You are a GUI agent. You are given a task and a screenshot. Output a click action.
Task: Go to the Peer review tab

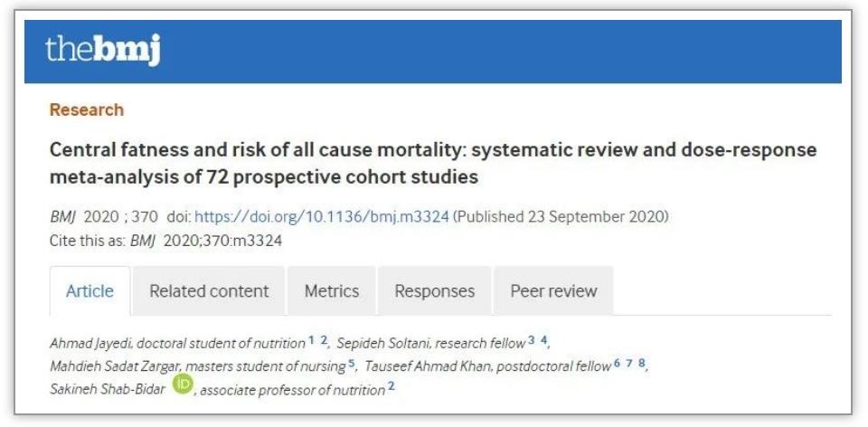(x=553, y=291)
